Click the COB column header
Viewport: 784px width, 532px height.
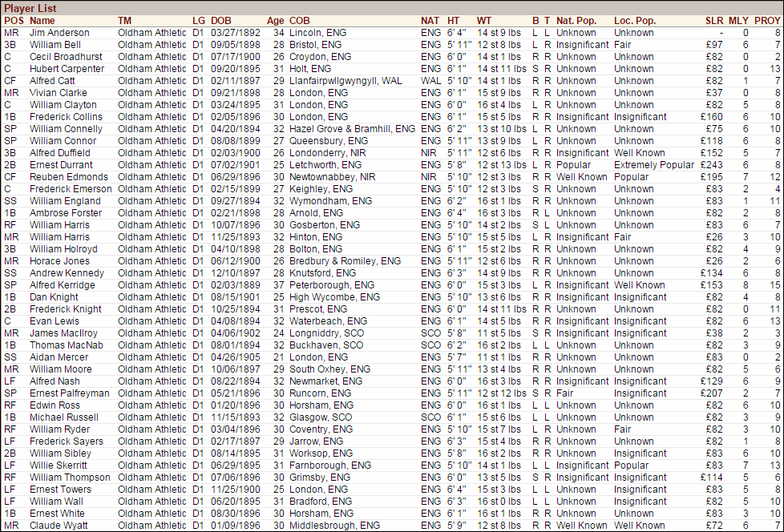300,21
